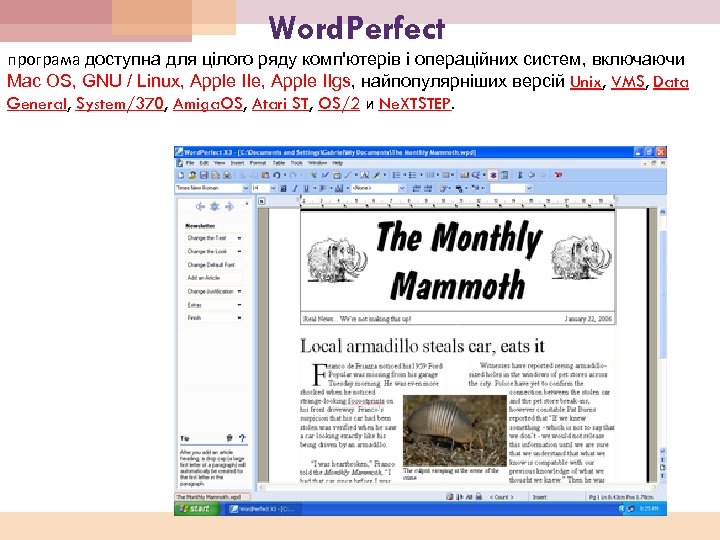
Task: Open the font size 14 dropdown
Action: [x=273, y=188]
